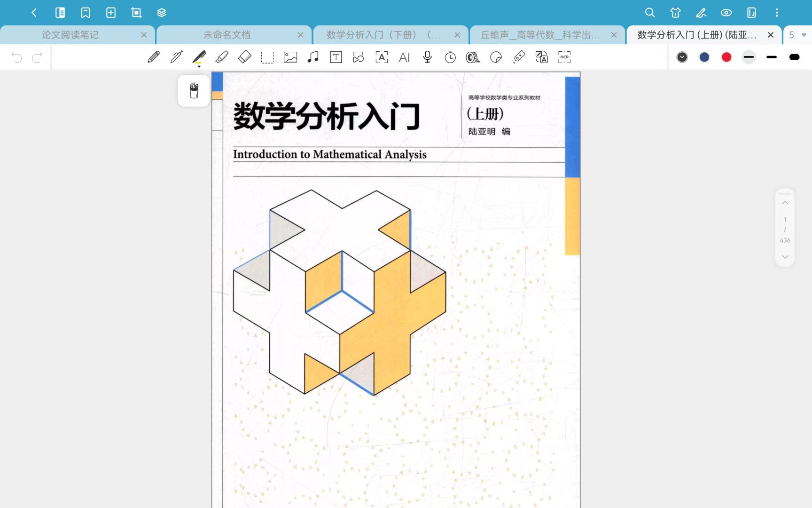
Task: Switch to the 论文阅读笔记 tab
Action: [70, 35]
